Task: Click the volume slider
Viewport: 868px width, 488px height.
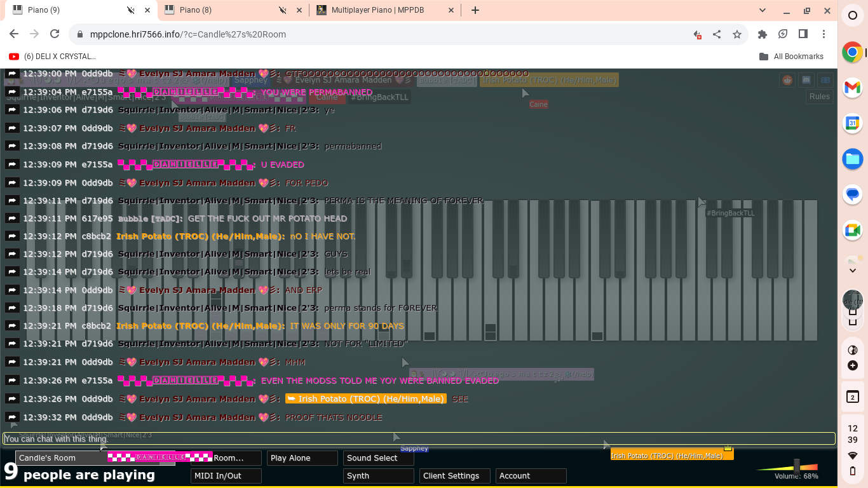Action: 787,467
